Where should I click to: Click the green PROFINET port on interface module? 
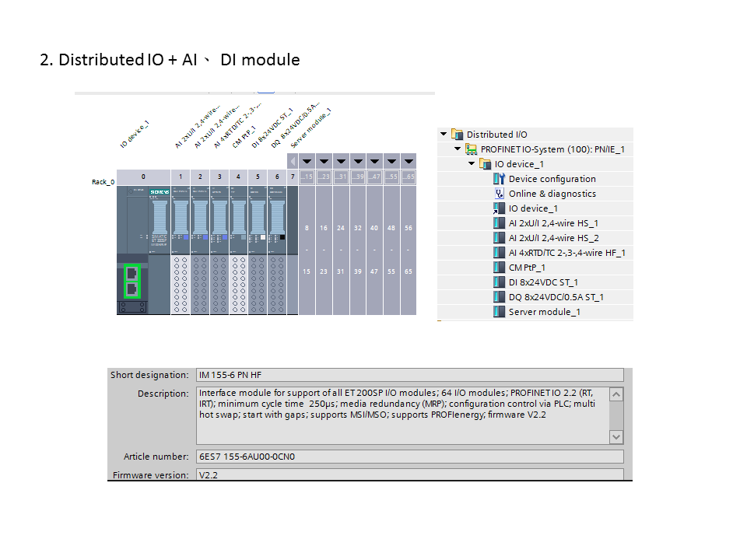tap(132, 281)
